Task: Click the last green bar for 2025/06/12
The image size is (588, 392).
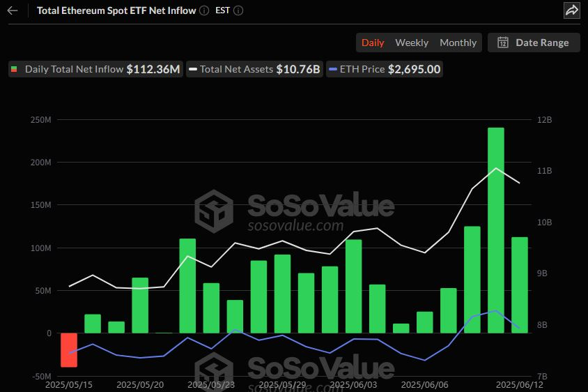Action: tap(520, 285)
